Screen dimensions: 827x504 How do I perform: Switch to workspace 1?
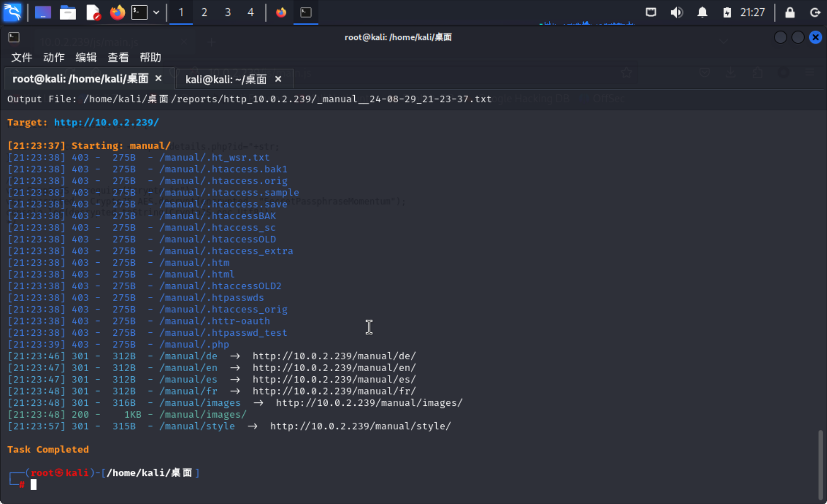181,12
